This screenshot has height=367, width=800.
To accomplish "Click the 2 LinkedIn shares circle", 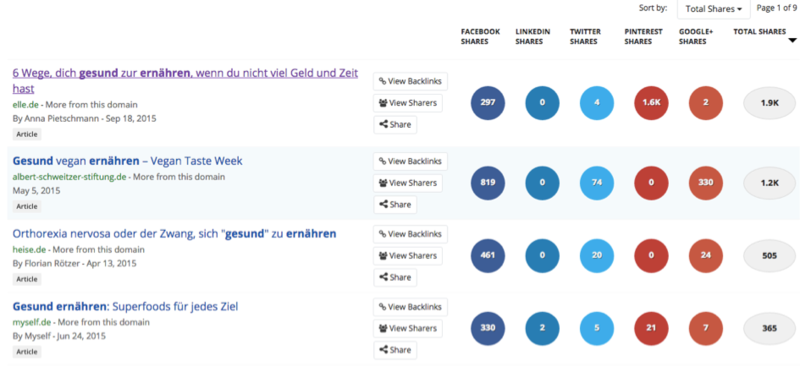I will tap(542, 328).
